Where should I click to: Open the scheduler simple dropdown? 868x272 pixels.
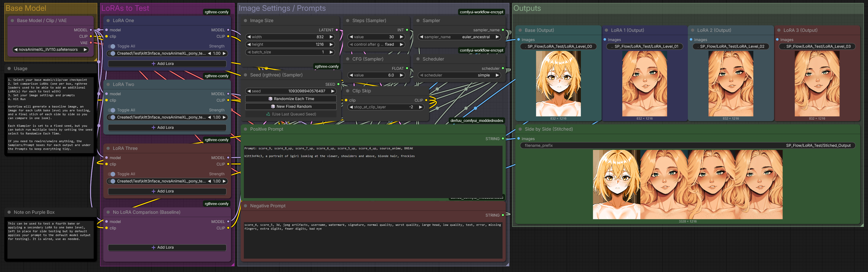pyautogui.click(x=460, y=75)
